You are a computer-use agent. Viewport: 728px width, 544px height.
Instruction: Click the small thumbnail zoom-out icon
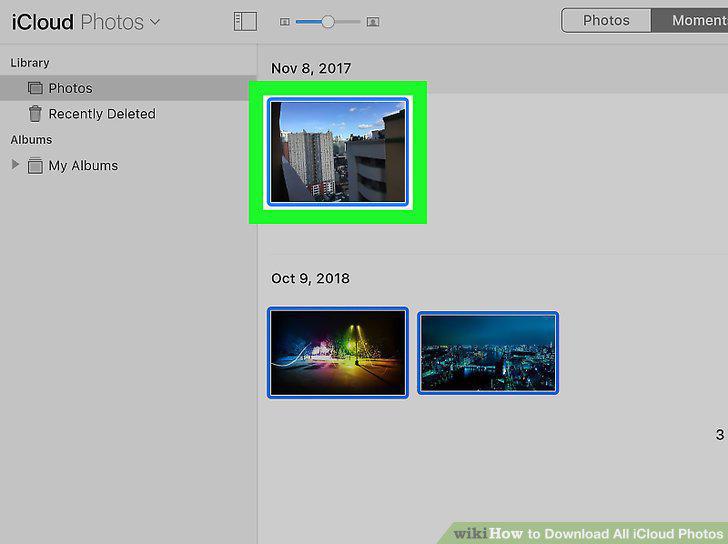click(285, 22)
